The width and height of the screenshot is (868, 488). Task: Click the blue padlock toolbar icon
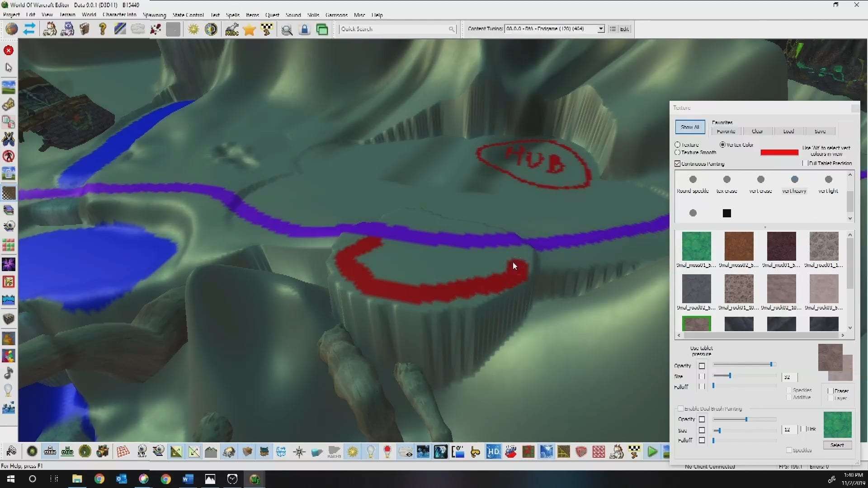tap(304, 29)
